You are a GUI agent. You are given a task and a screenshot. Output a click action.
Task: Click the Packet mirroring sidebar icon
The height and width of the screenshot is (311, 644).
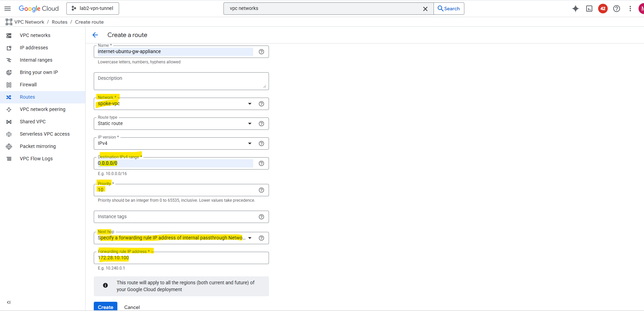pyautogui.click(x=9, y=147)
